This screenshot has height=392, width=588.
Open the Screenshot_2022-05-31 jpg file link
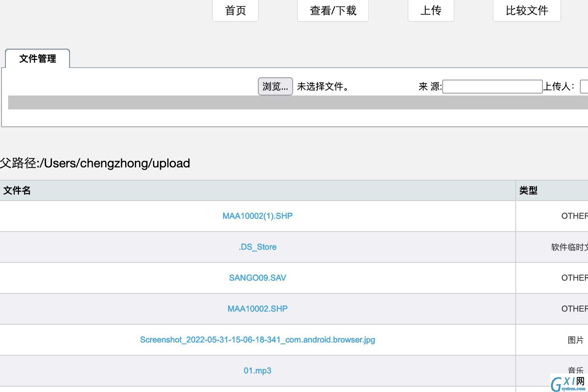coord(257,340)
